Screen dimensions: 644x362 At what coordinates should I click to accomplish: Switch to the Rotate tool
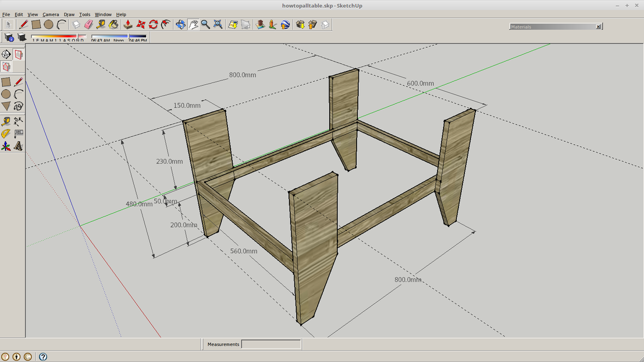152,24
